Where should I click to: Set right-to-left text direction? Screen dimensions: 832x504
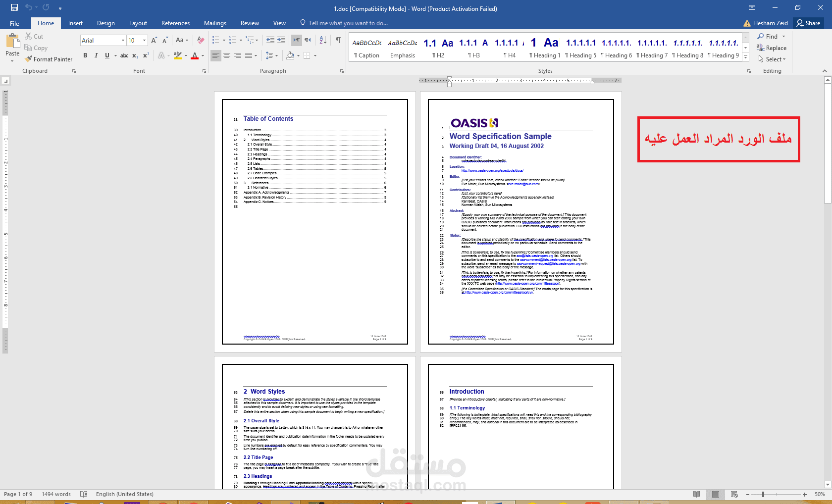click(308, 40)
